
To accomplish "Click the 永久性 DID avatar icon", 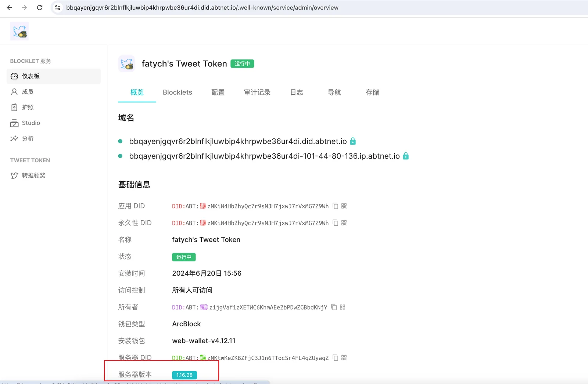I will pyautogui.click(x=203, y=223).
